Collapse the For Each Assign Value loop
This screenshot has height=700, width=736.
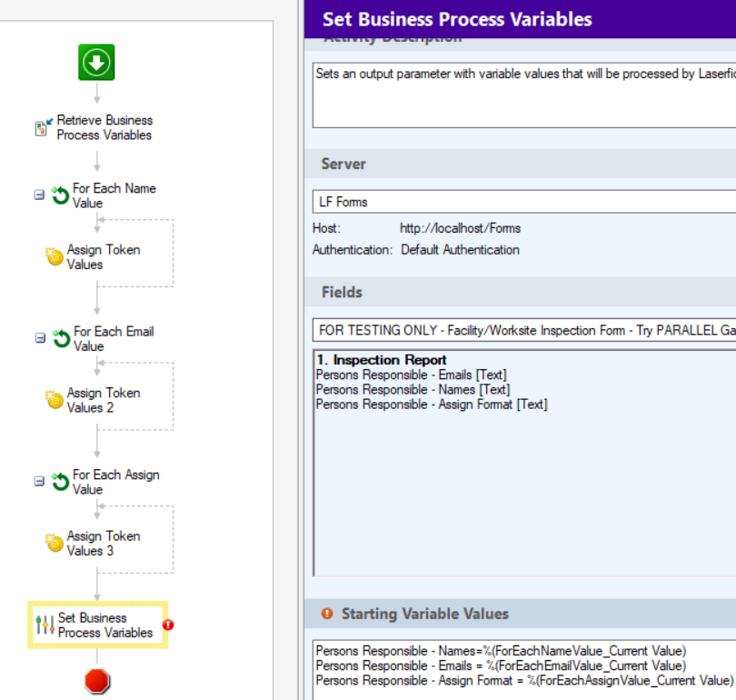click(x=39, y=481)
